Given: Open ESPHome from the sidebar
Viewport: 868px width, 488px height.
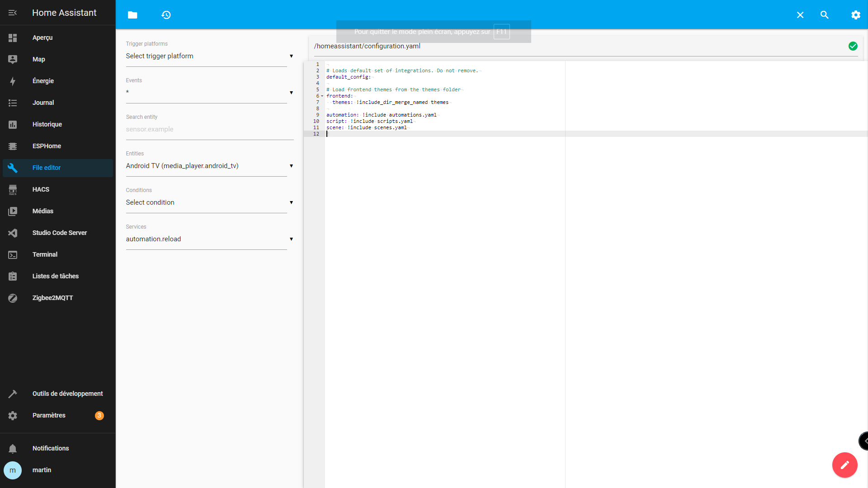Looking at the screenshot, I should click(47, 146).
